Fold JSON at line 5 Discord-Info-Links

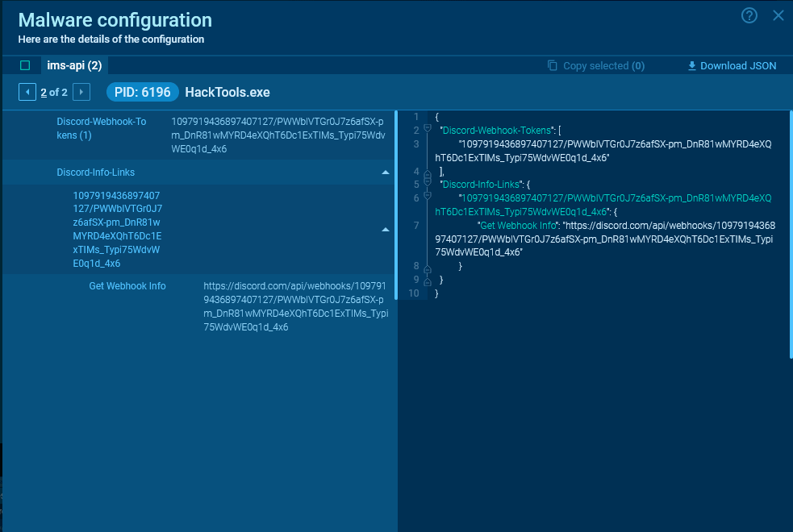tap(428, 182)
